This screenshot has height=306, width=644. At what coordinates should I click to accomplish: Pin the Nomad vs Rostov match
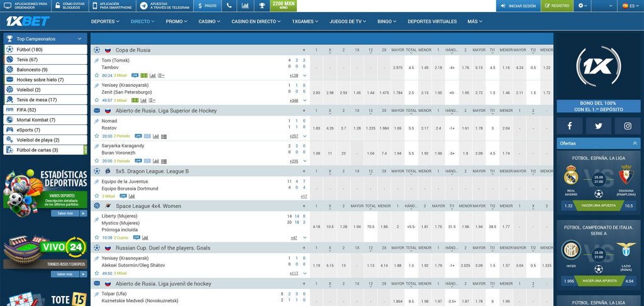point(96,121)
